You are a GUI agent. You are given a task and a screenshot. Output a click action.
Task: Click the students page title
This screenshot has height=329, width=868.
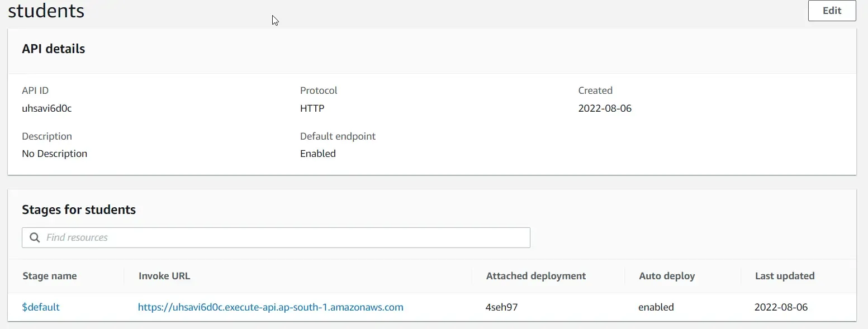tap(46, 11)
